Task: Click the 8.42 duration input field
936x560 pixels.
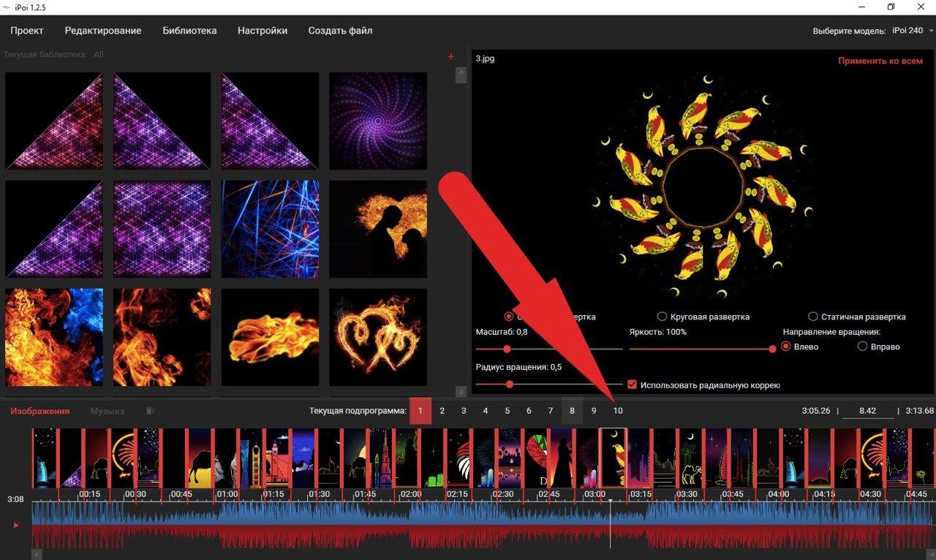Action: coord(867,411)
